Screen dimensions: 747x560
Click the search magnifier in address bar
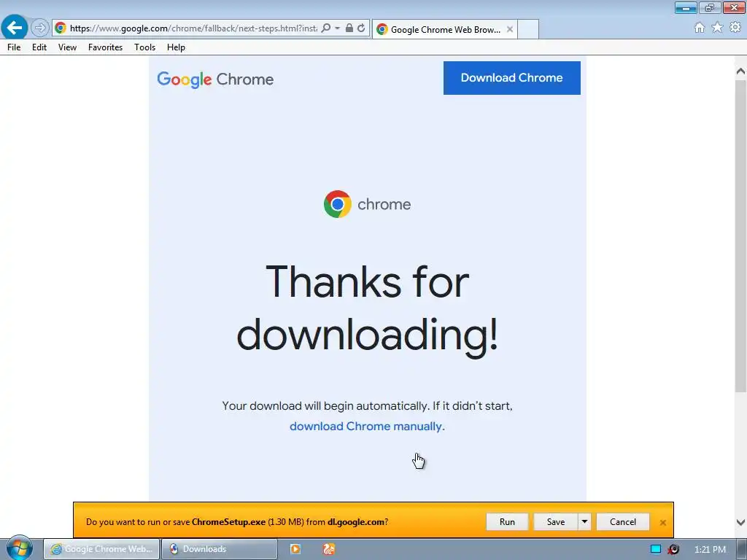(326, 28)
